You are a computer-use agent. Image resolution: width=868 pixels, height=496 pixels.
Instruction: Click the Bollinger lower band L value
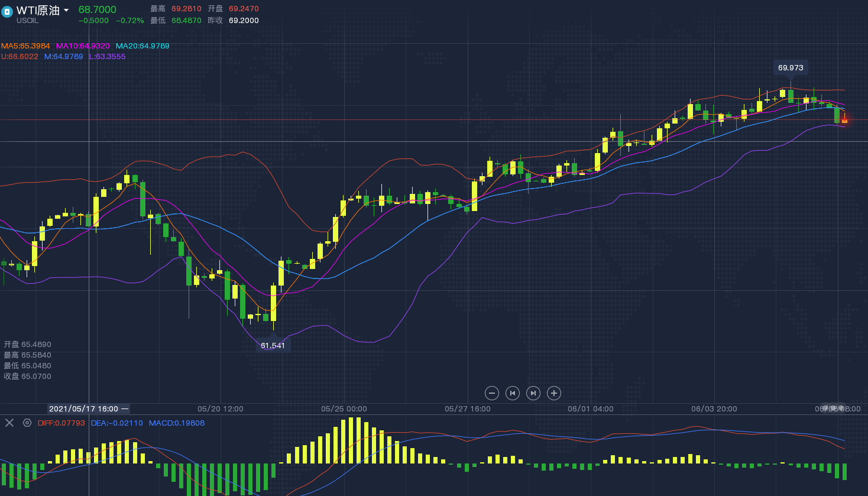point(107,57)
